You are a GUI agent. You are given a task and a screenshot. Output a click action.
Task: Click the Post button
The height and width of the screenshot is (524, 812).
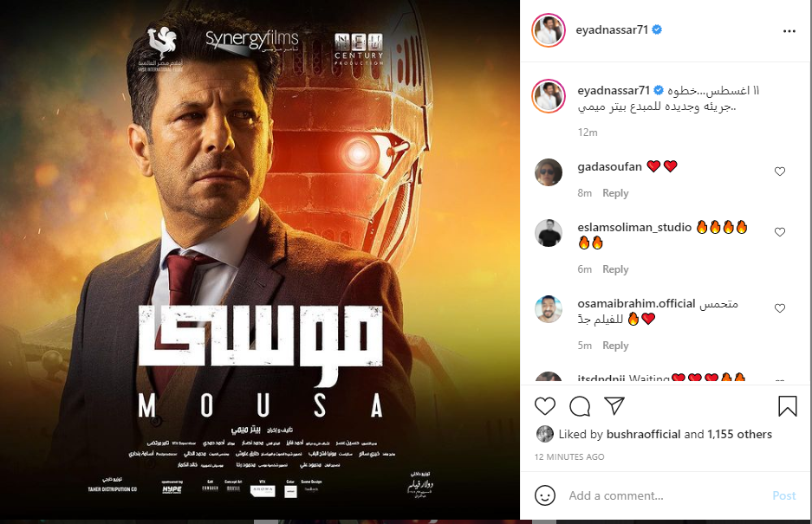784,495
